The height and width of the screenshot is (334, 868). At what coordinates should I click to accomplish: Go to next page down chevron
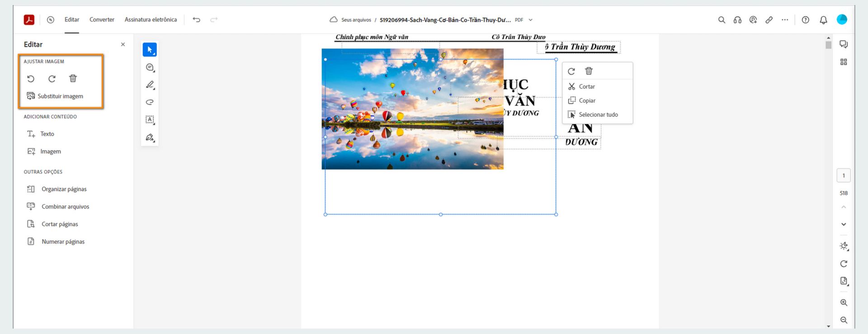pyautogui.click(x=844, y=224)
